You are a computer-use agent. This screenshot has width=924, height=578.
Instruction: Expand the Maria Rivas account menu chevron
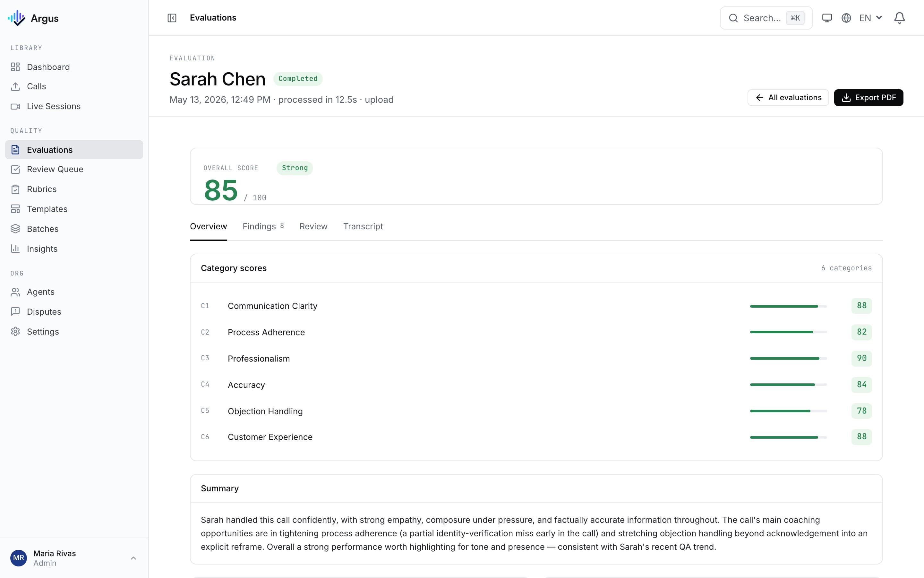point(133,558)
